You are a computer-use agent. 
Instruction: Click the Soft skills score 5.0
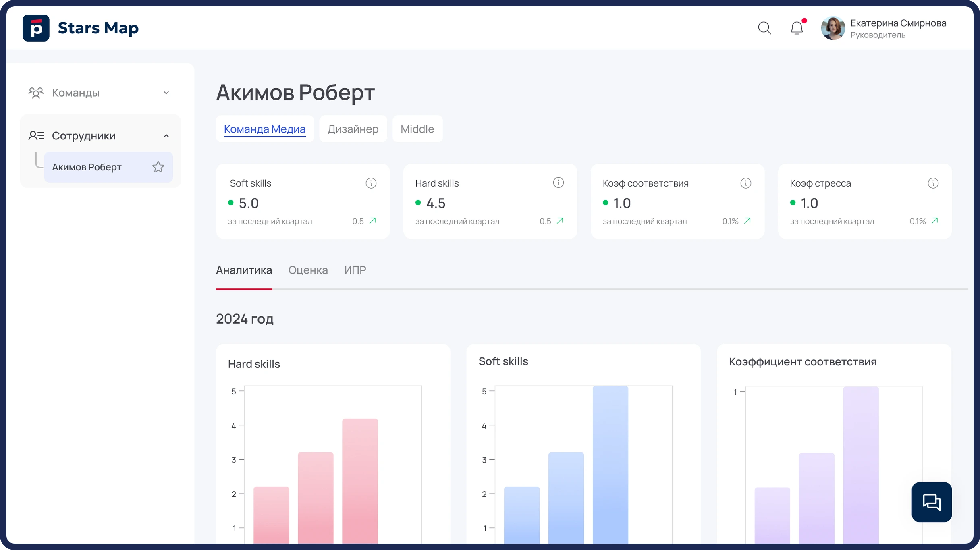249,203
